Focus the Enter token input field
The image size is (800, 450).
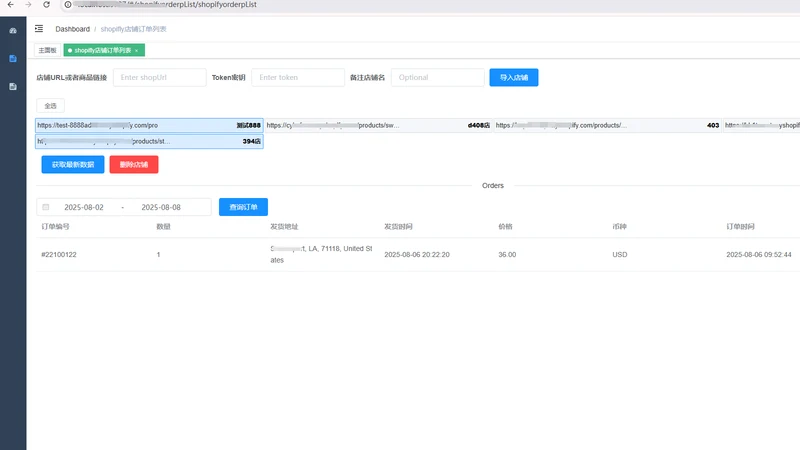298,78
